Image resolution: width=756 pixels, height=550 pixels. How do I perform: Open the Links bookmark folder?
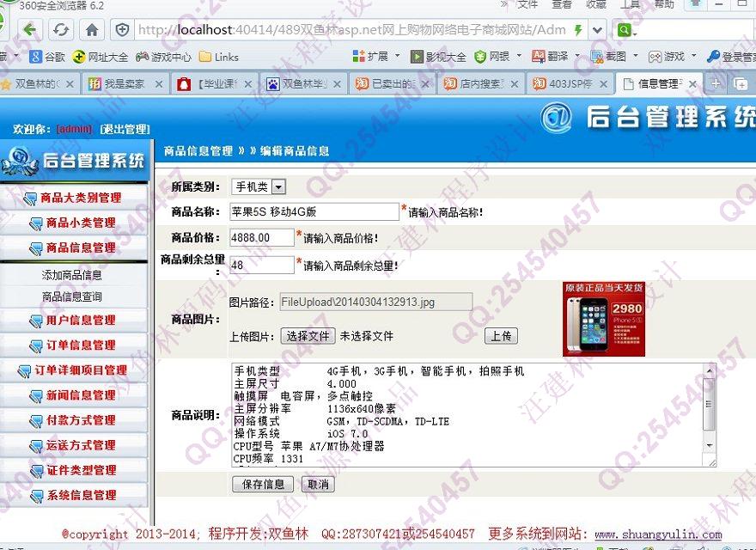tap(219, 57)
